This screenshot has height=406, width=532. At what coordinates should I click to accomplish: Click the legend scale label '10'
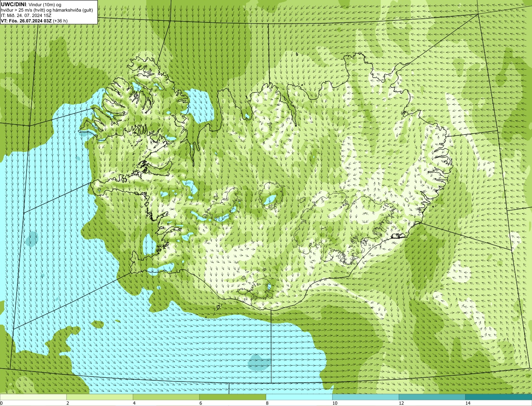[x=335, y=403]
